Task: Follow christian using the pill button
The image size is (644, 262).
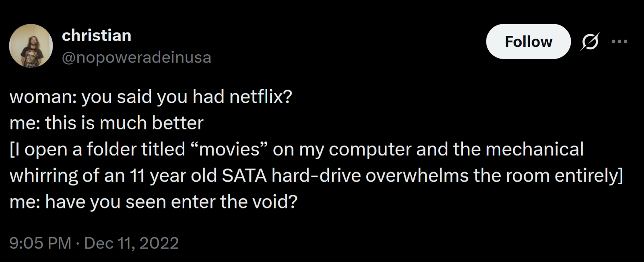Action: (528, 41)
